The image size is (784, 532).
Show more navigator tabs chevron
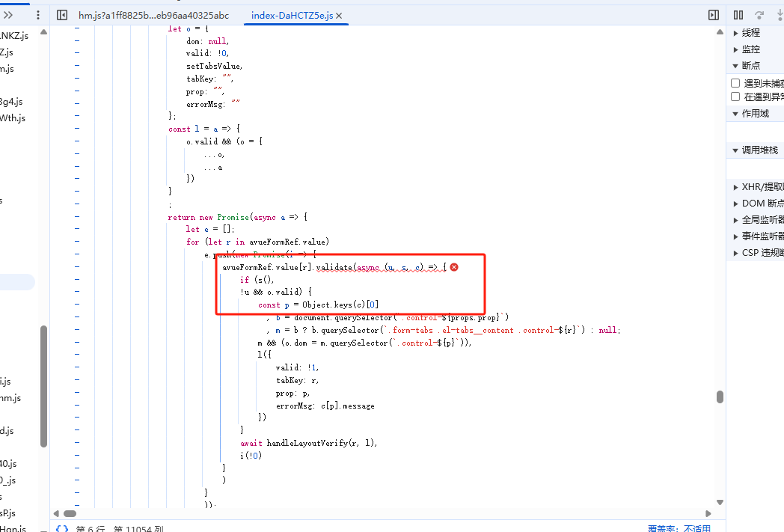tap(10, 15)
